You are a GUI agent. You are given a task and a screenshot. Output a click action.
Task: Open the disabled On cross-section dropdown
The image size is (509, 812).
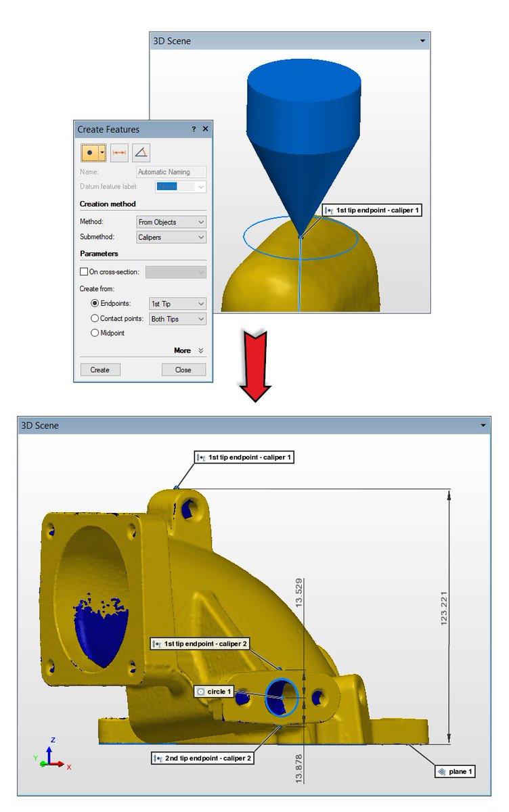click(x=176, y=272)
